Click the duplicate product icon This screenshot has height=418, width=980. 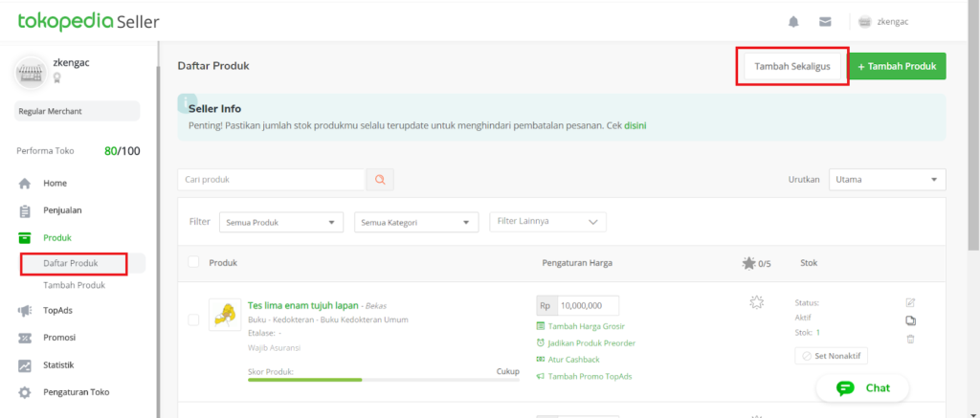[x=911, y=320]
